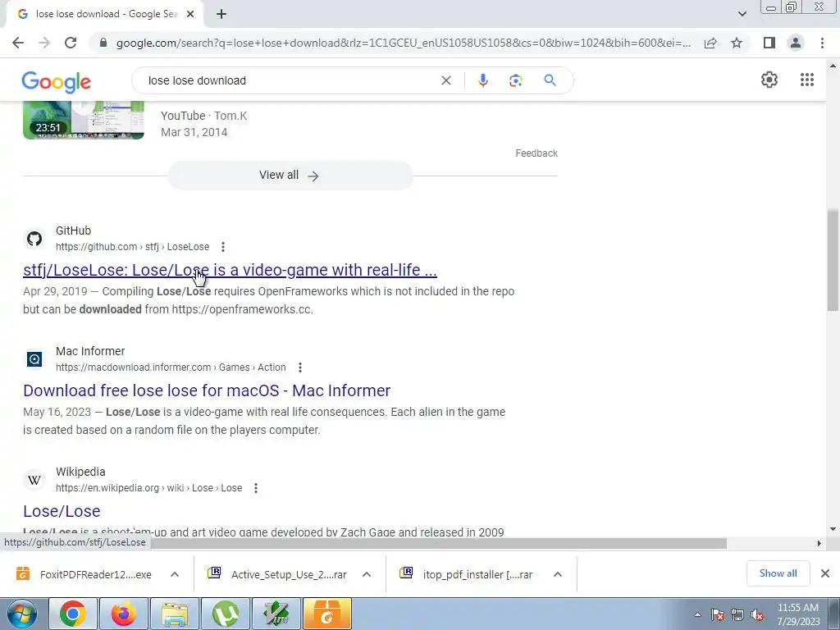Bookmark this page with the star icon

[x=737, y=43]
